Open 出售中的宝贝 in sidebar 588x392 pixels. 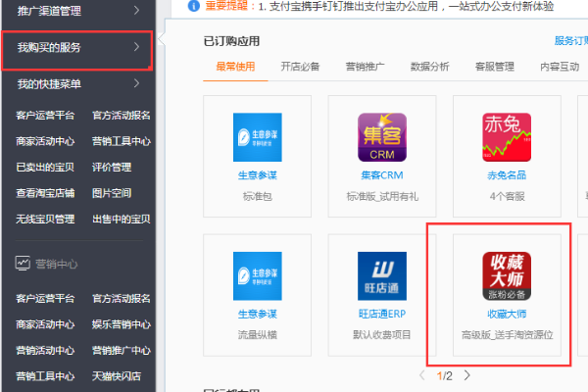(x=122, y=219)
